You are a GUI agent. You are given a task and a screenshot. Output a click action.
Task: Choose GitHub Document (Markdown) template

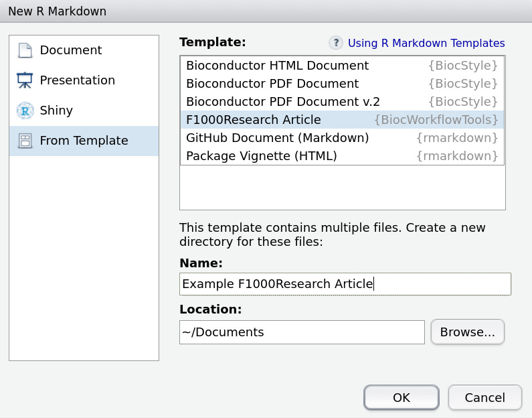click(278, 138)
